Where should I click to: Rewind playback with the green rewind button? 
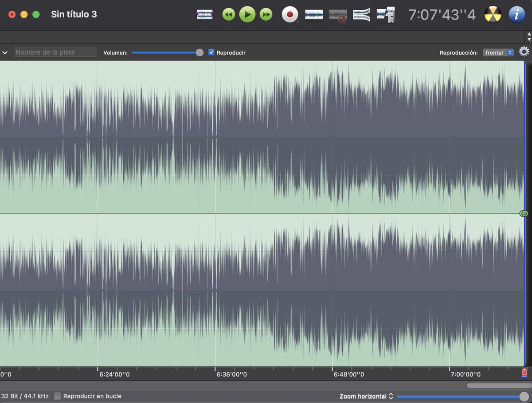[x=229, y=15]
